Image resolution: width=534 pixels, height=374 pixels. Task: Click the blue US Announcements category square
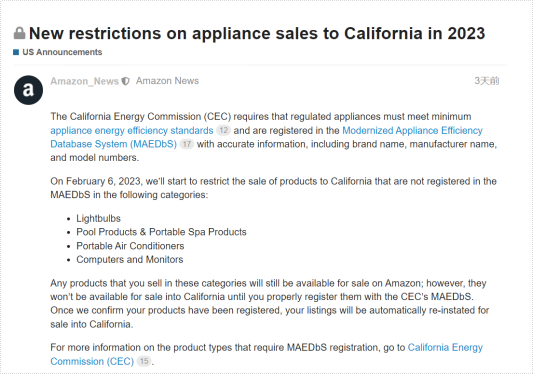(x=16, y=52)
